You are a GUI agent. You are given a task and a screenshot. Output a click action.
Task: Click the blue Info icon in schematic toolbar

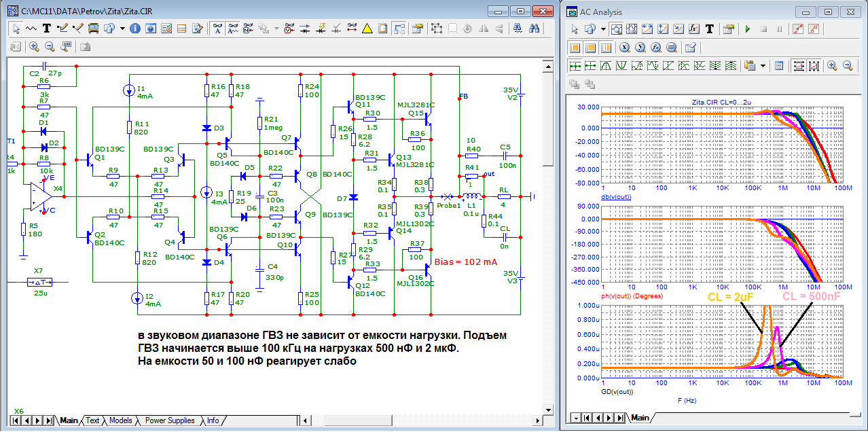134,29
